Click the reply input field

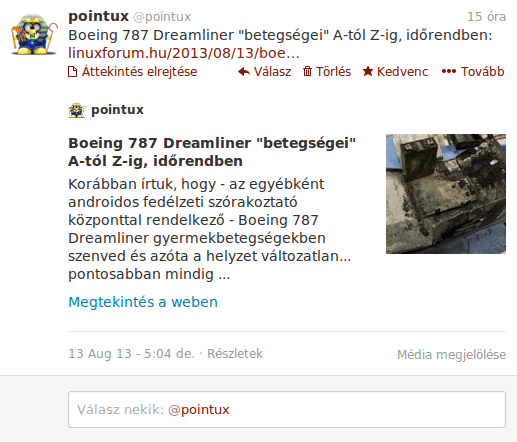(287, 409)
